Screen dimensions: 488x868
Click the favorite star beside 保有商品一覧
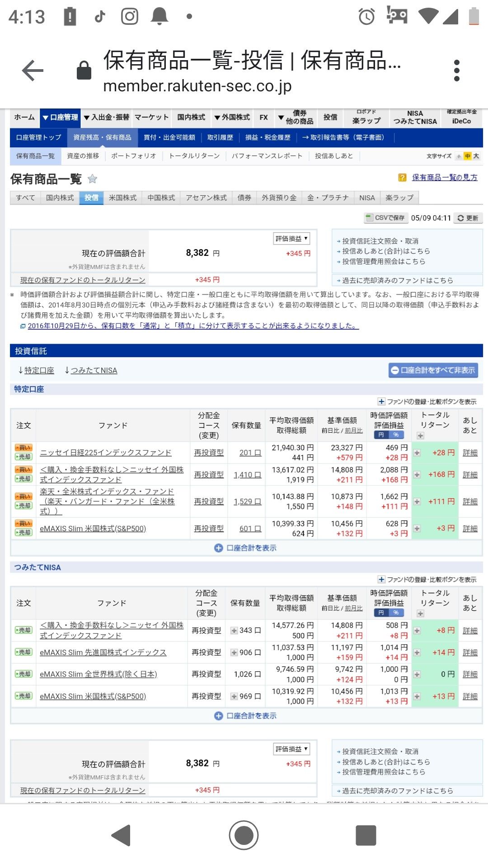[92, 179]
